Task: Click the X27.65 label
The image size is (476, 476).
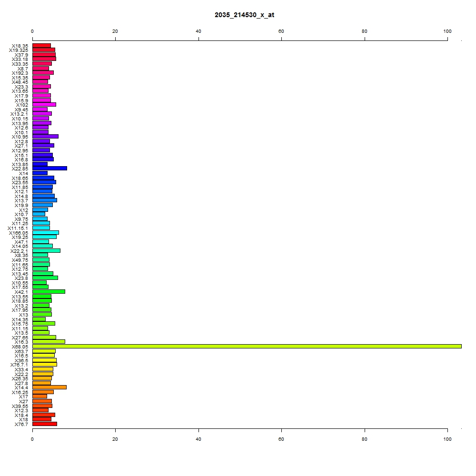Action: [20, 337]
